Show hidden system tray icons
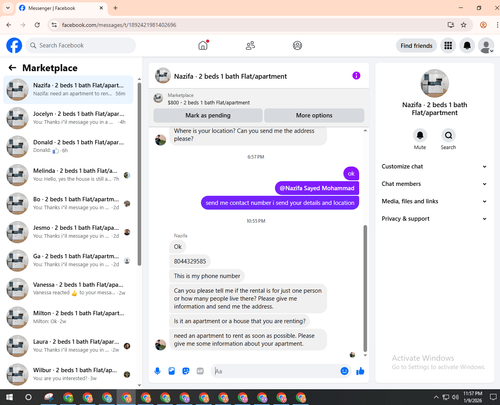Image resolution: width=500 pixels, height=405 pixels. tap(436, 397)
